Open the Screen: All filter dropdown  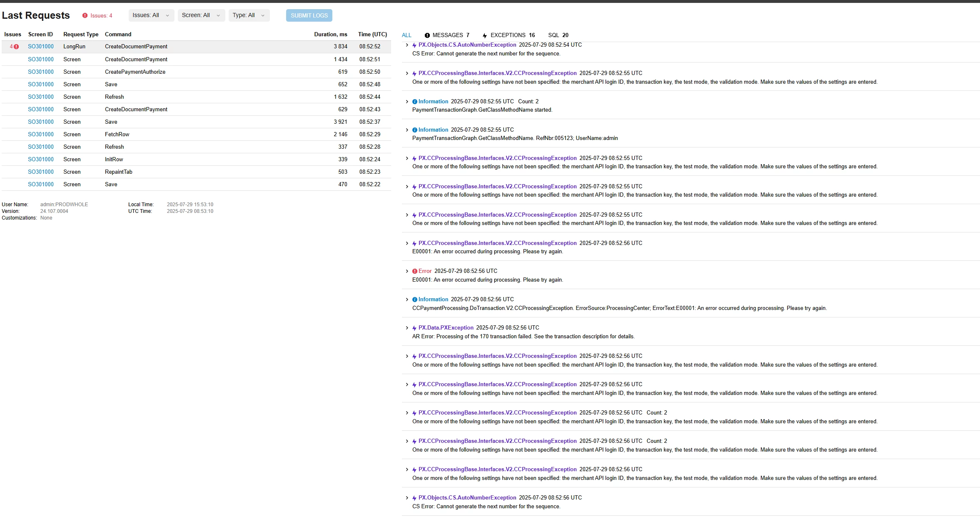point(201,15)
